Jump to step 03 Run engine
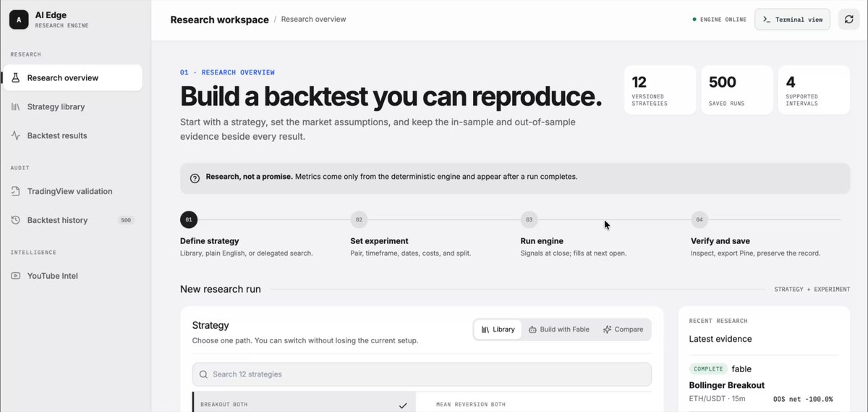Screen dimensions: 868x412 (529, 219)
